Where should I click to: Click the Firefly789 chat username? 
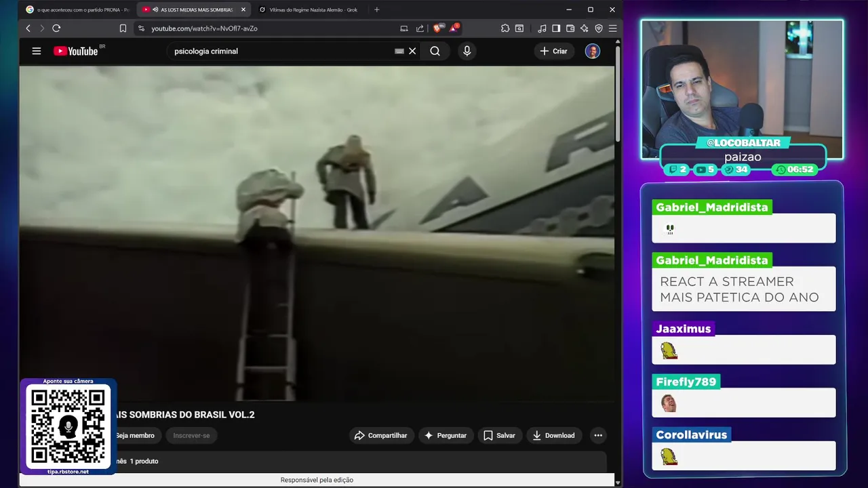686,382
